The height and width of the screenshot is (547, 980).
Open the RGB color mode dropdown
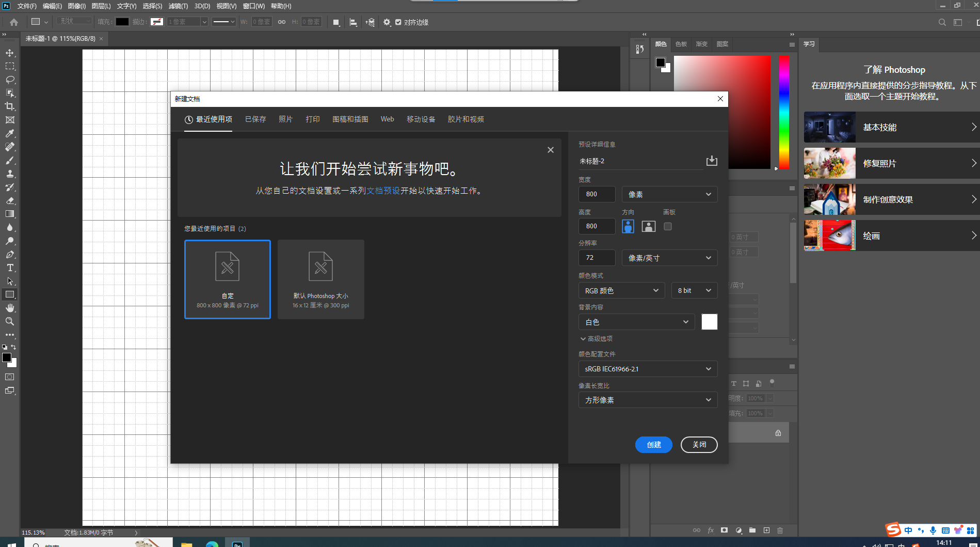point(622,291)
